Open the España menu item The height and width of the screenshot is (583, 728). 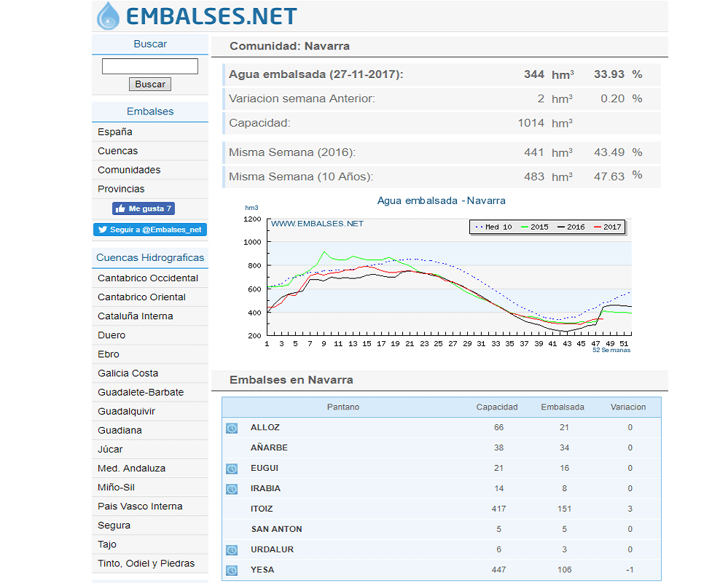point(115,132)
